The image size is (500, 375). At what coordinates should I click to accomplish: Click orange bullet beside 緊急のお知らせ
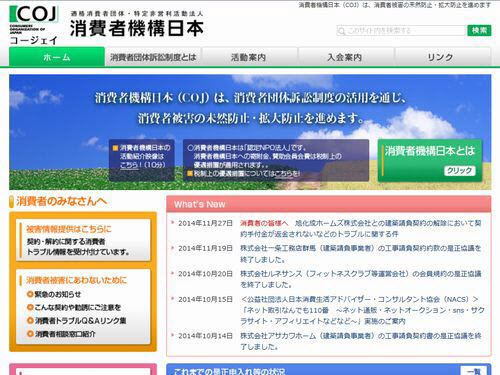(x=30, y=294)
